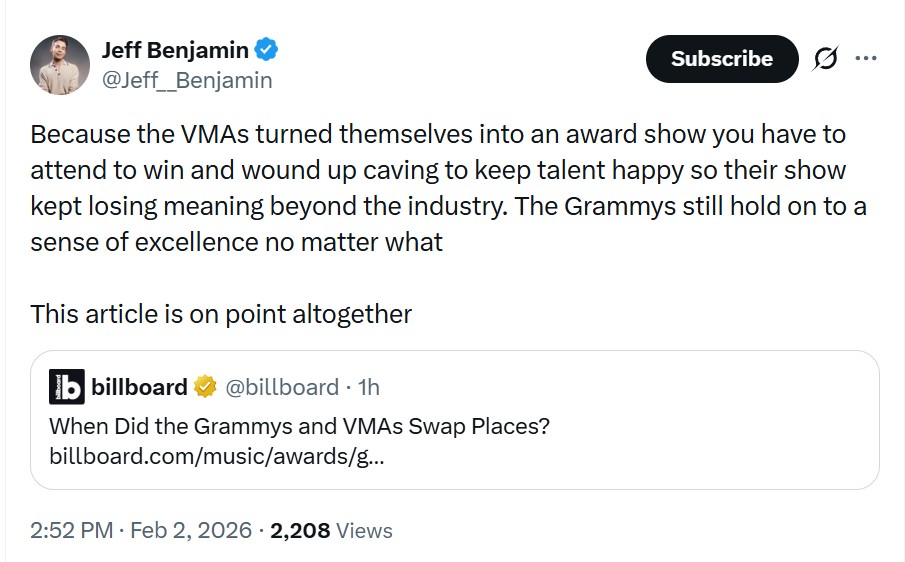This screenshot has height=562, width=905.
Task: Click the 2:52 PM post time
Action: 71,530
